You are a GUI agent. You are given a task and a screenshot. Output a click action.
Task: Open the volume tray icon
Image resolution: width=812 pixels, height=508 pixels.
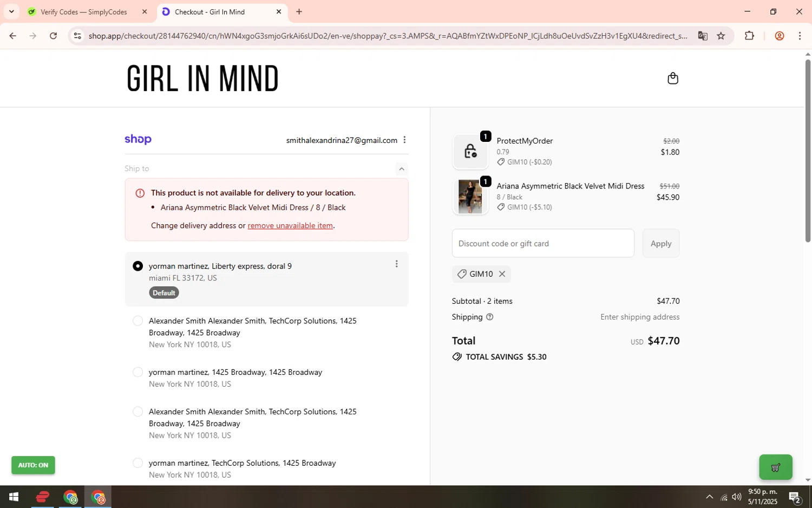click(x=737, y=497)
